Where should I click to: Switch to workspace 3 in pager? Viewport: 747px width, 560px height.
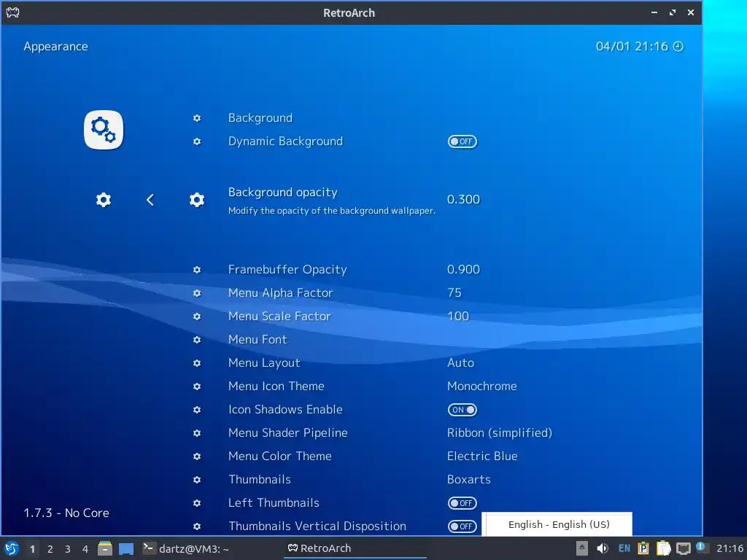(68, 549)
